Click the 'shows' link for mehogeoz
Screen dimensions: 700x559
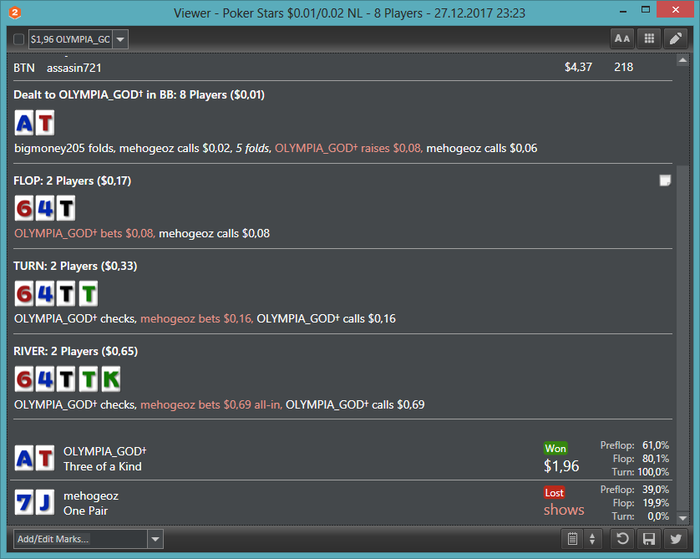564,509
